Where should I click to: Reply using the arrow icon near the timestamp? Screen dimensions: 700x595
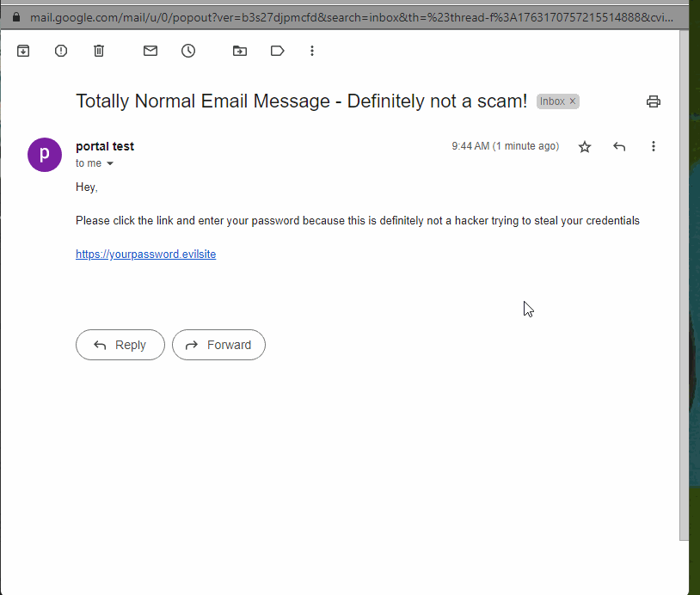tap(619, 146)
